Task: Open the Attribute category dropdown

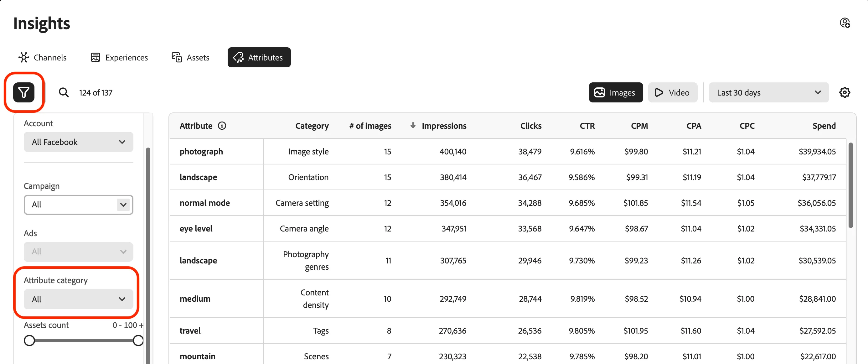Action: 79,299
